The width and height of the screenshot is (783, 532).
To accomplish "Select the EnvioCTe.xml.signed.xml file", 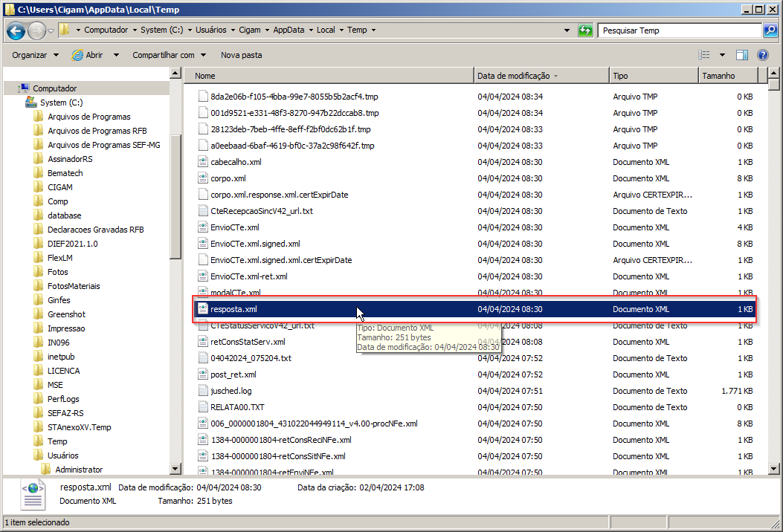I will point(255,244).
